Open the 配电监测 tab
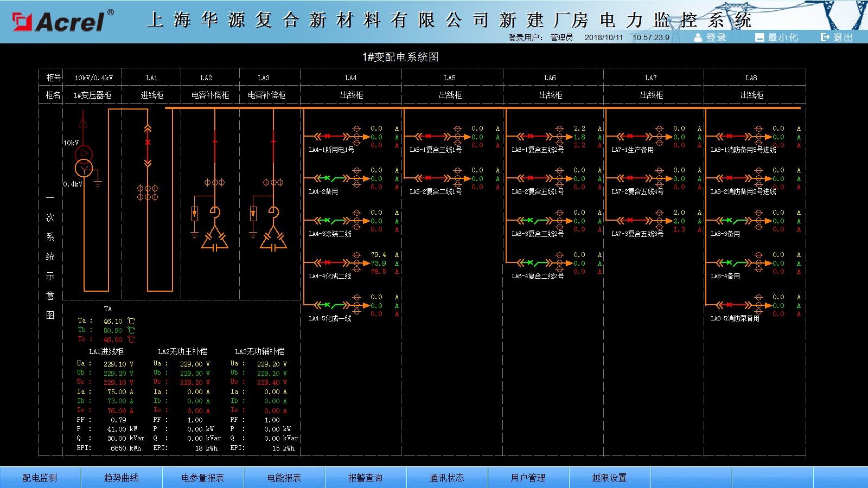Image resolution: width=868 pixels, height=488 pixels. coord(40,478)
